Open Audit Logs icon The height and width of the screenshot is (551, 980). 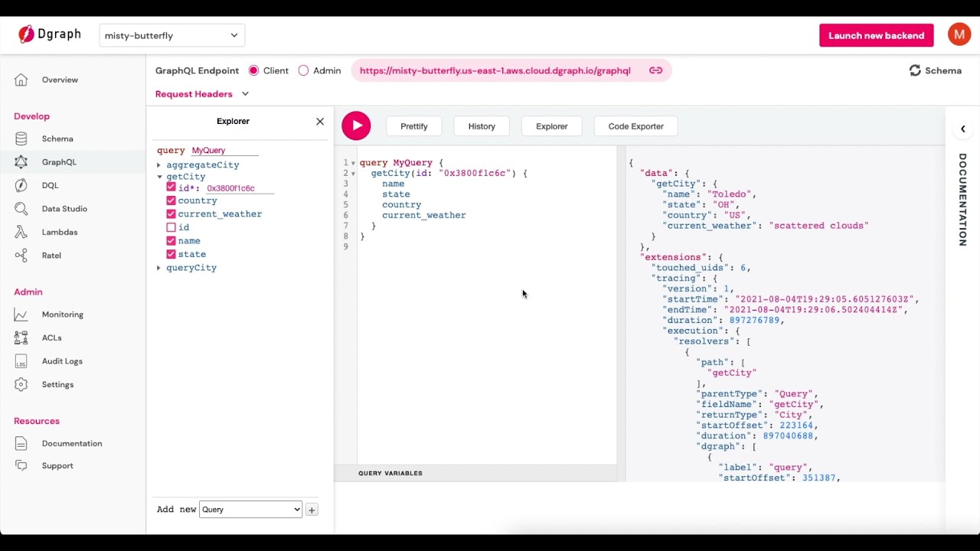click(21, 361)
